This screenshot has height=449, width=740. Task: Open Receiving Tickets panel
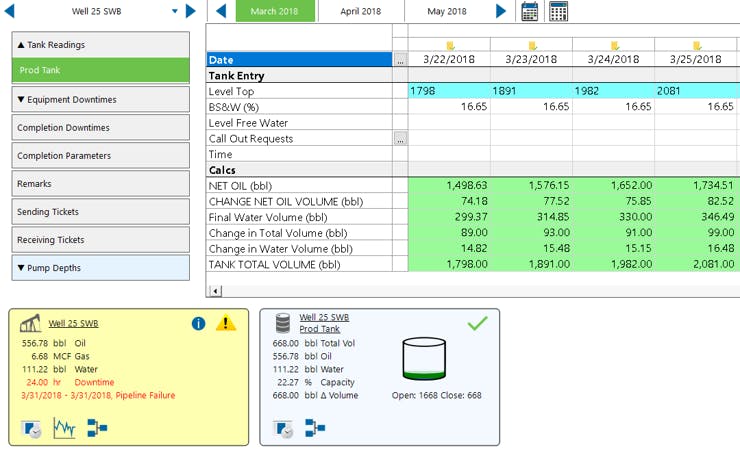click(101, 240)
